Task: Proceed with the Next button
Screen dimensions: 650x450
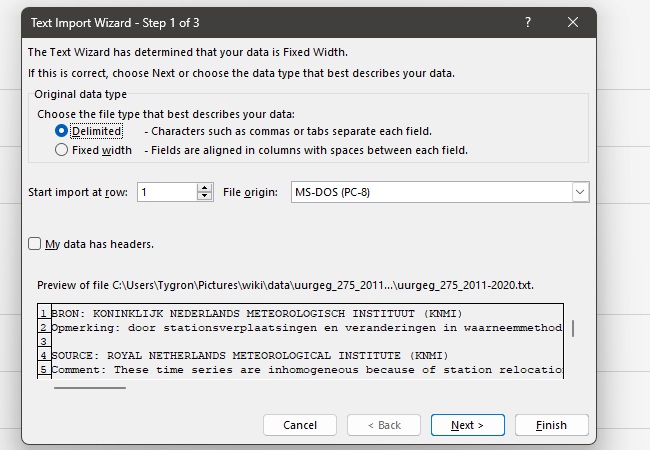Action: [467, 425]
